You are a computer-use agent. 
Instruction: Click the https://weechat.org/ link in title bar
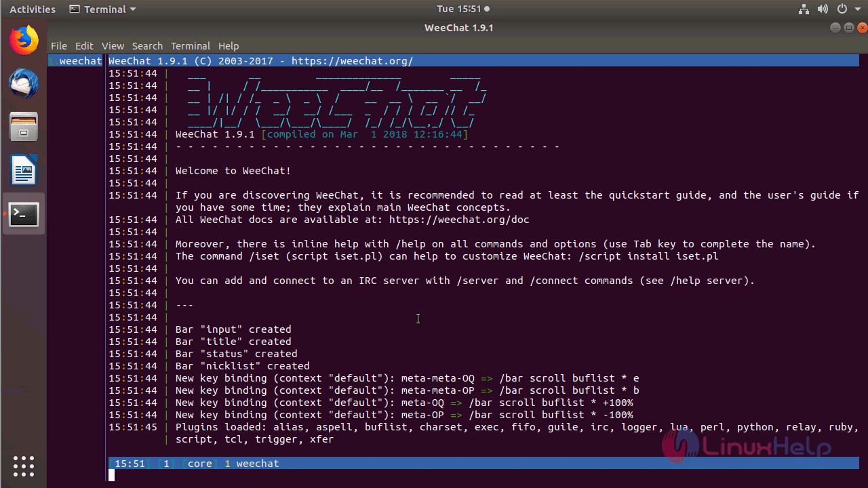(x=352, y=61)
